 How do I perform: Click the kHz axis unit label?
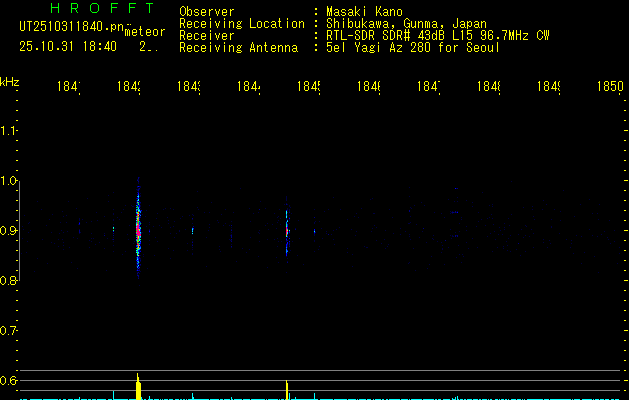(10, 82)
